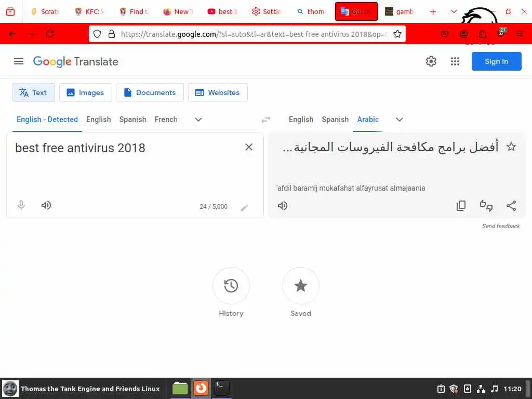Screen dimensions: 532x399
Task: Open tracking protection shield info
Action: tap(97, 34)
